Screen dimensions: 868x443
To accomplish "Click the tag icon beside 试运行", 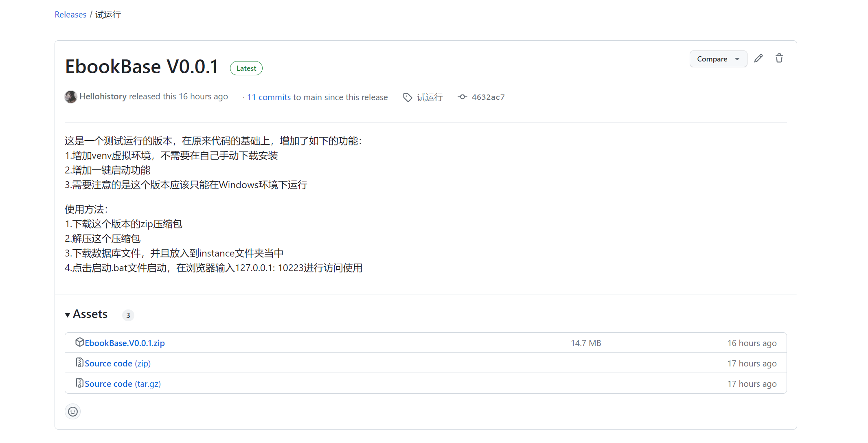I will click(x=408, y=97).
